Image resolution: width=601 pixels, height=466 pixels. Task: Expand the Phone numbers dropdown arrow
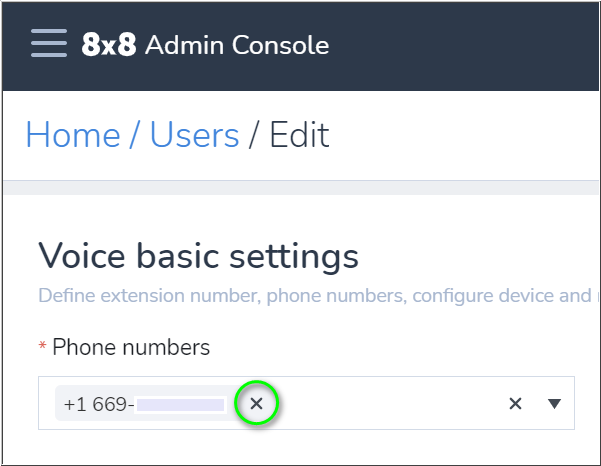point(554,404)
